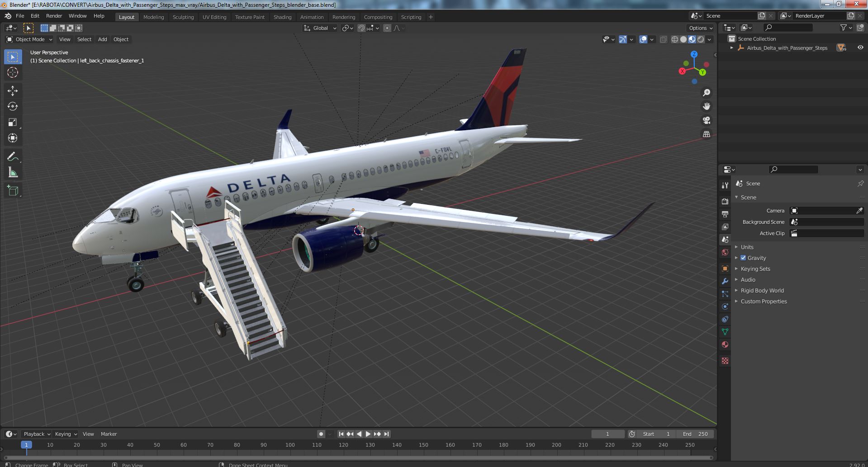Open the Render properties tab

[725, 202]
